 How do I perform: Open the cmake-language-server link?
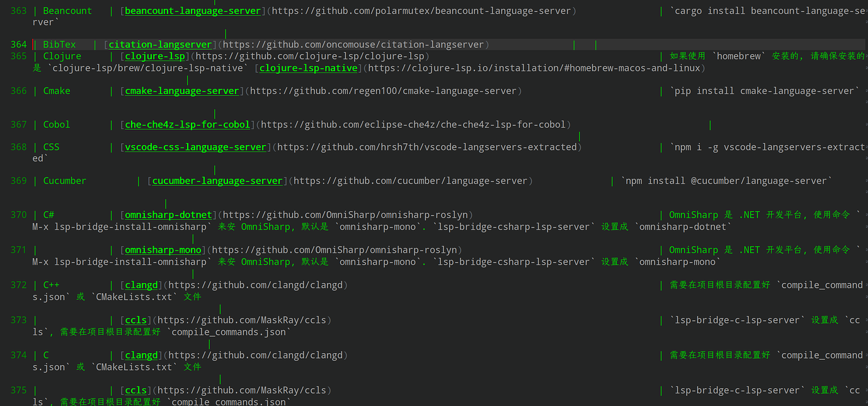(181, 90)
